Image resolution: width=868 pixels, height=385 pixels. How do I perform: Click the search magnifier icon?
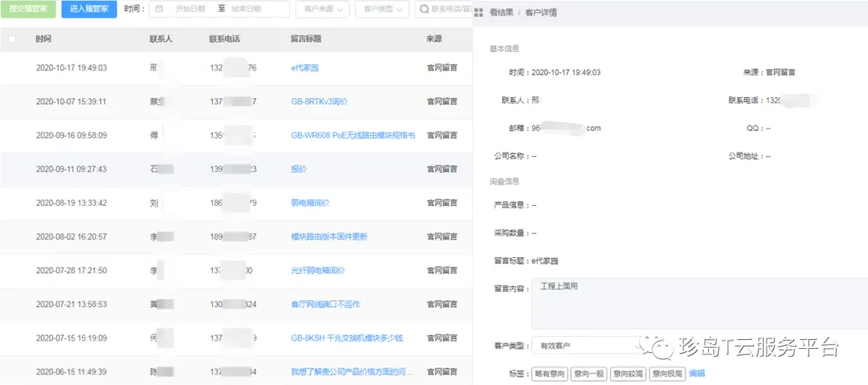pyautogui.click(x=424, y=9)
